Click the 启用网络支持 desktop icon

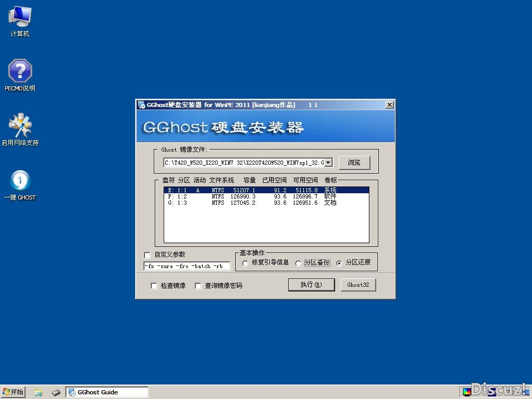pyautogui.click(x=20, y=129)
